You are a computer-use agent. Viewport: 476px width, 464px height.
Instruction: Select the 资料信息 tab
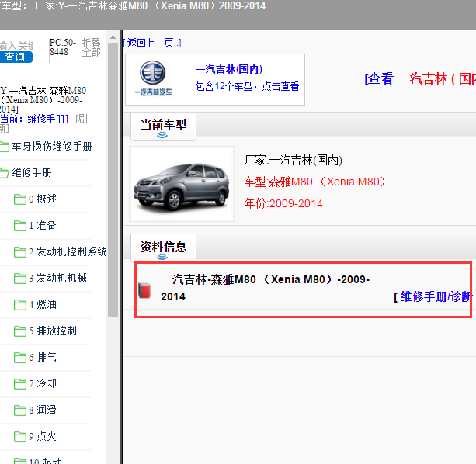(x=163, y=248)
